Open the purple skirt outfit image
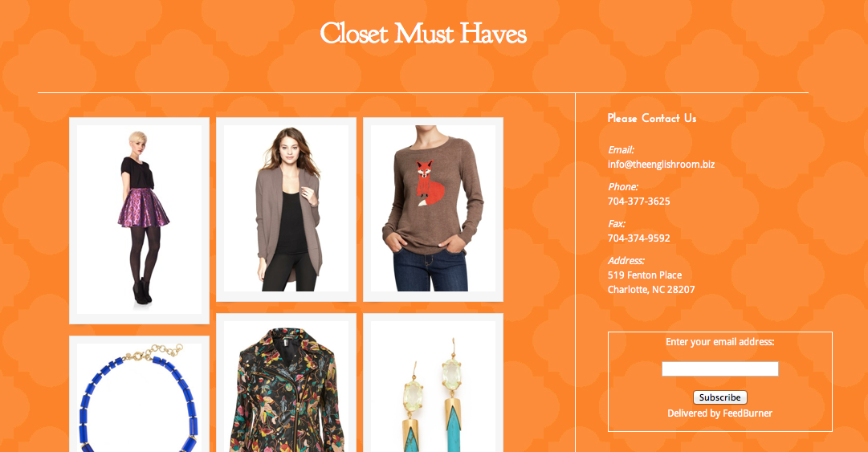This screenshot has width=868, height=452. click(x=139, y=220)
